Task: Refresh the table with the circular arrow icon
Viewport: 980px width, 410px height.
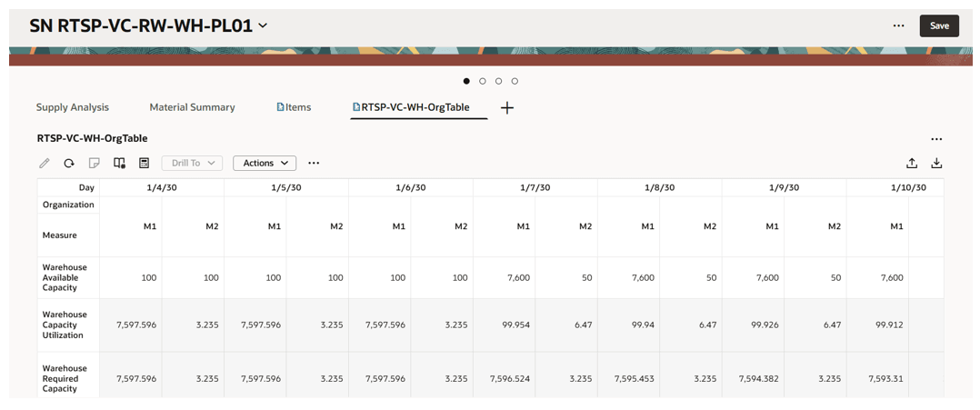Action: point(69,163)
